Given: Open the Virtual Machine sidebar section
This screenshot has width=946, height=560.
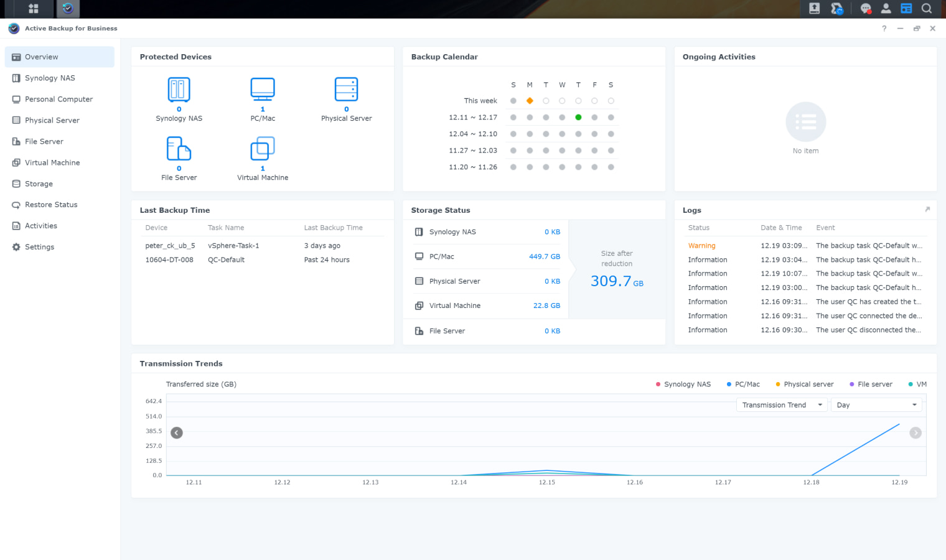Looking at the screenshot, I should (x=52, y=162).
